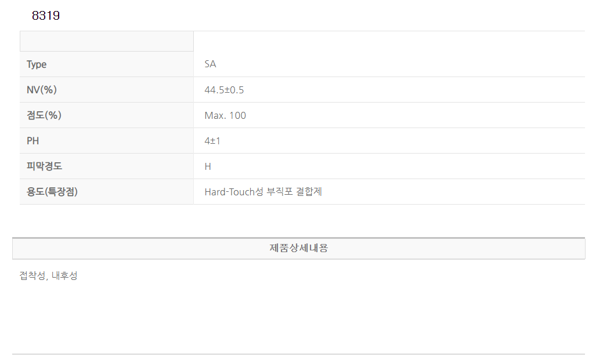Select the 점도(%) row label
The width and height of the screenshot is (596, 364).
tap(44, 115)
